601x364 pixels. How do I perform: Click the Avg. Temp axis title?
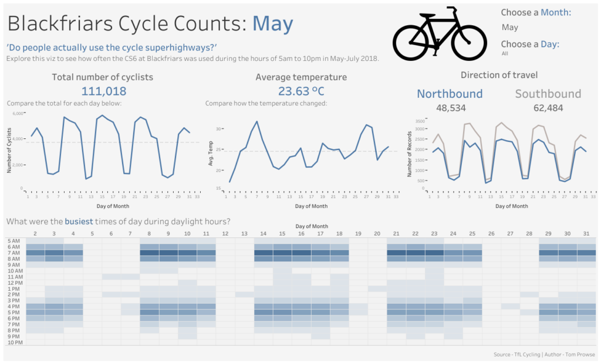[x=211, y=153]
